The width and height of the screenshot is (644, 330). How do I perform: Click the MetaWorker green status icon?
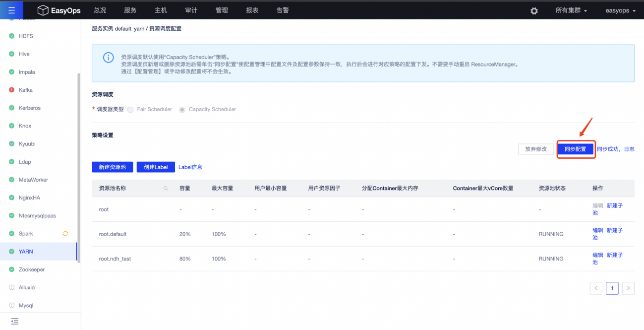point(11,180)
